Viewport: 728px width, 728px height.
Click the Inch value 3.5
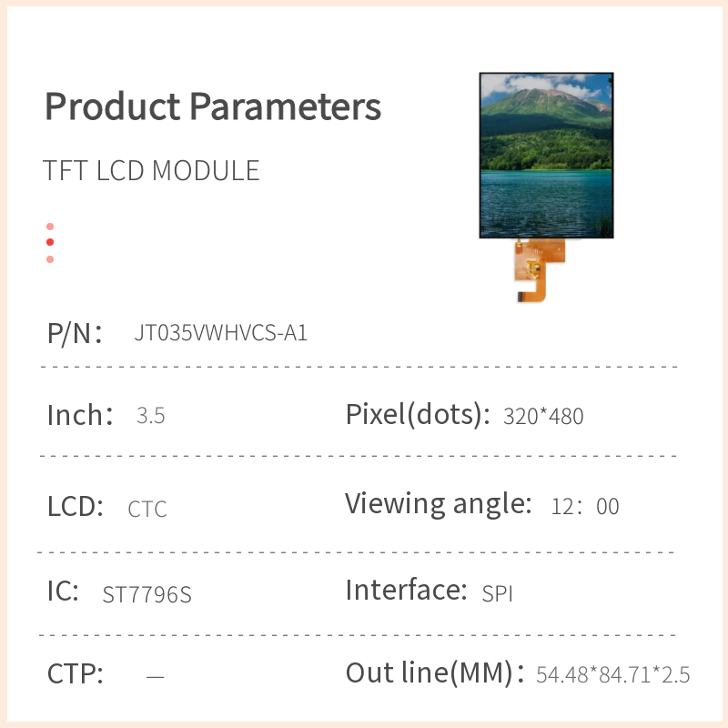(x=150, y=417)
